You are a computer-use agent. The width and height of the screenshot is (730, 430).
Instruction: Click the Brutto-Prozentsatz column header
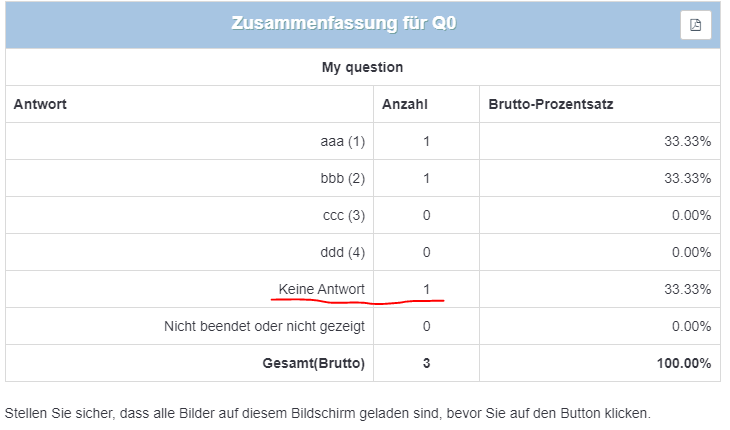(551, 104)
